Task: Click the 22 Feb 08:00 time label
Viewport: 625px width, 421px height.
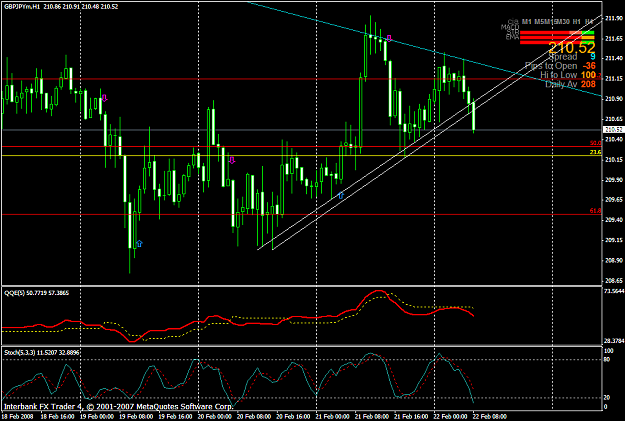Action: tap(490, 417)
